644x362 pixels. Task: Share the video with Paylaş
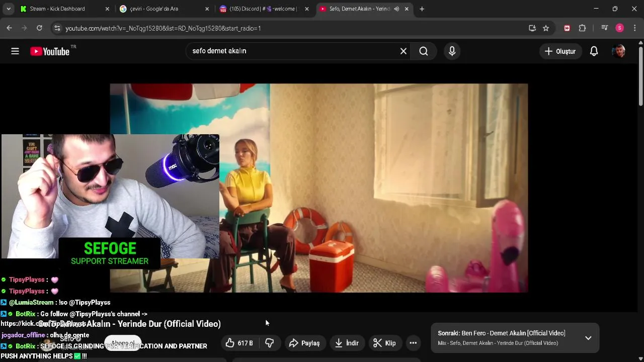[x=304, y=343]
